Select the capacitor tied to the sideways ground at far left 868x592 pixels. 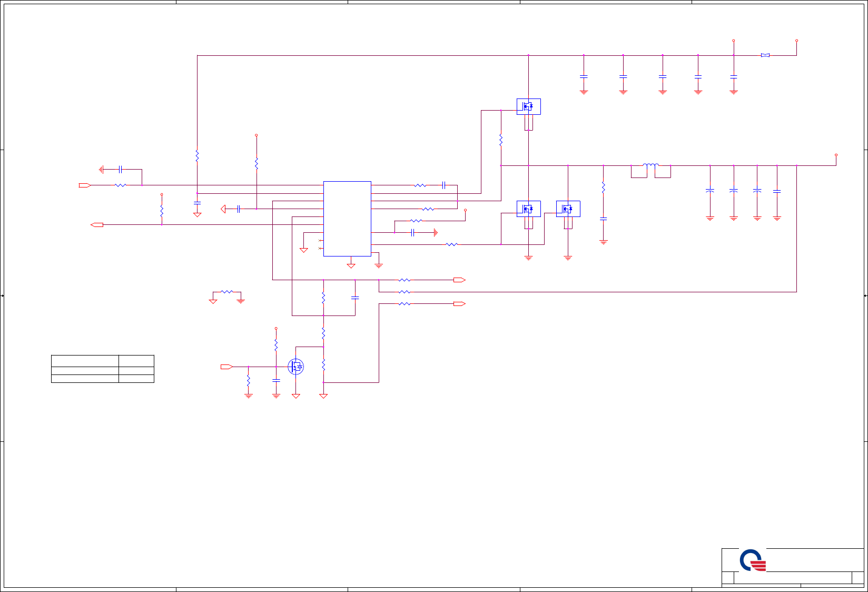pyautogui.click(x=121, y=170)
